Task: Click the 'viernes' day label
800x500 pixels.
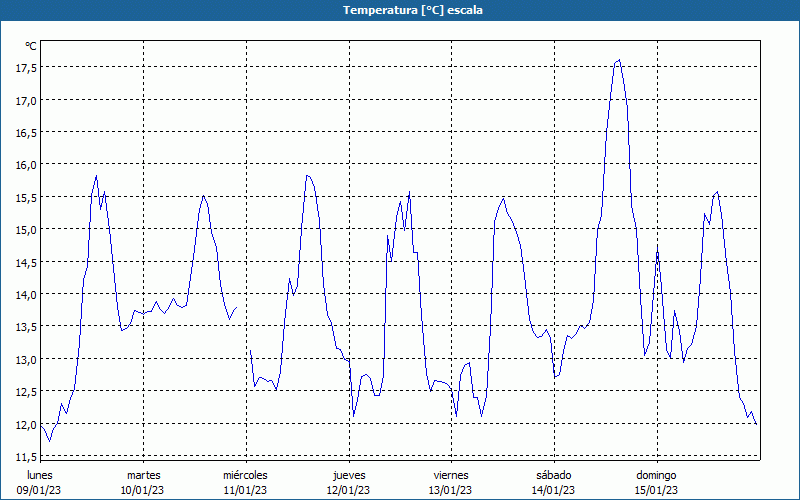Action: click(x=451, y=475)
